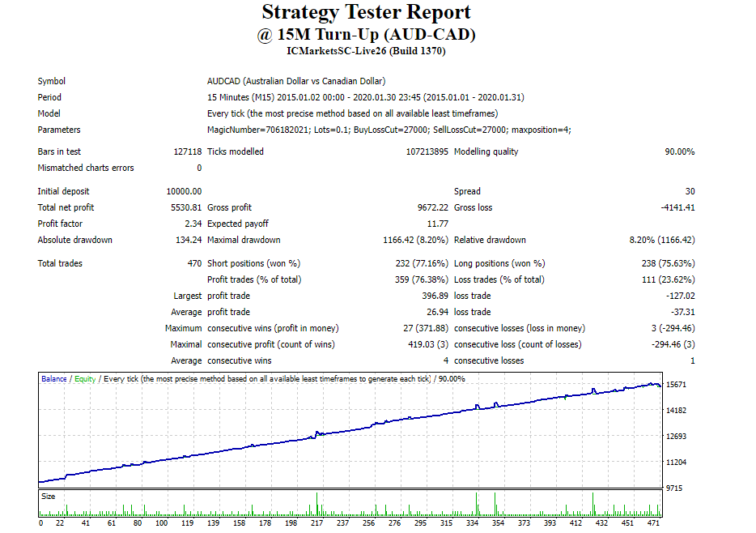This screenshot has width=756, height=533.
Task: Click the Short positions (won %) label
Action: pyautogui.click(x=253, y=263)
